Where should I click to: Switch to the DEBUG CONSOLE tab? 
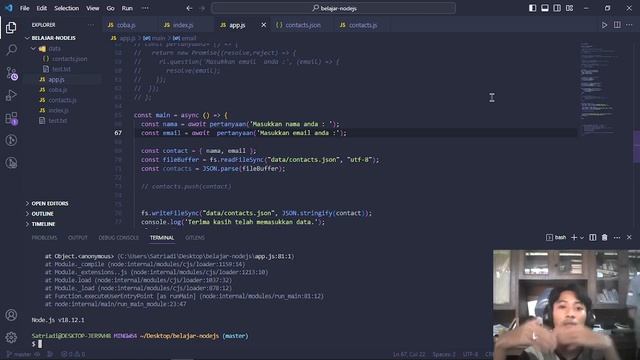pos(118,238)
